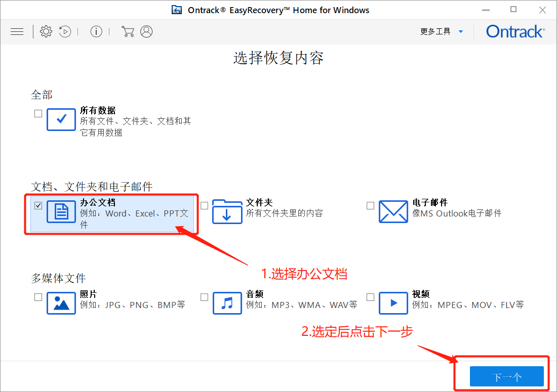Click description 例如：MPEG、MOV、FLV等
The height and width of the screenshot is (392, 557).
pos(468,304)
